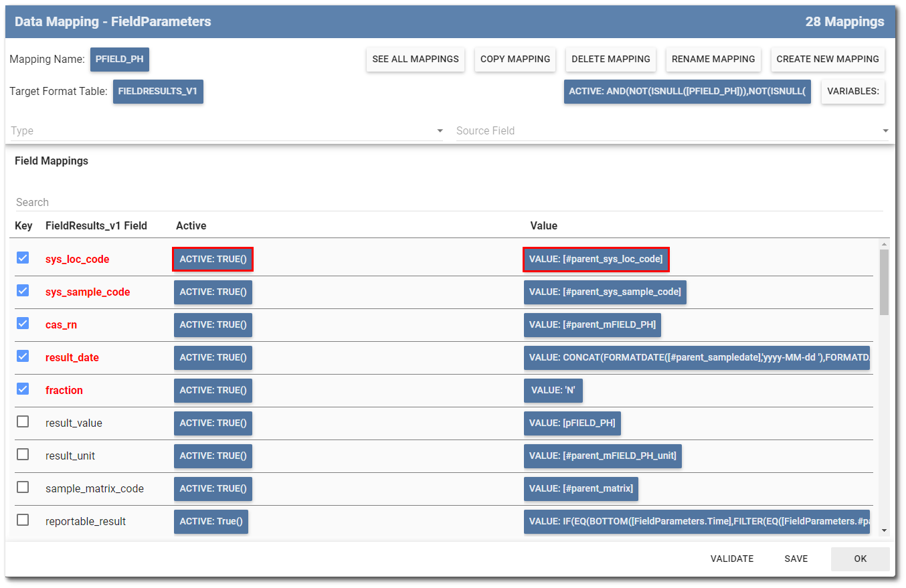Edit the VALUE for sys_loc_code

pos(596,259)
